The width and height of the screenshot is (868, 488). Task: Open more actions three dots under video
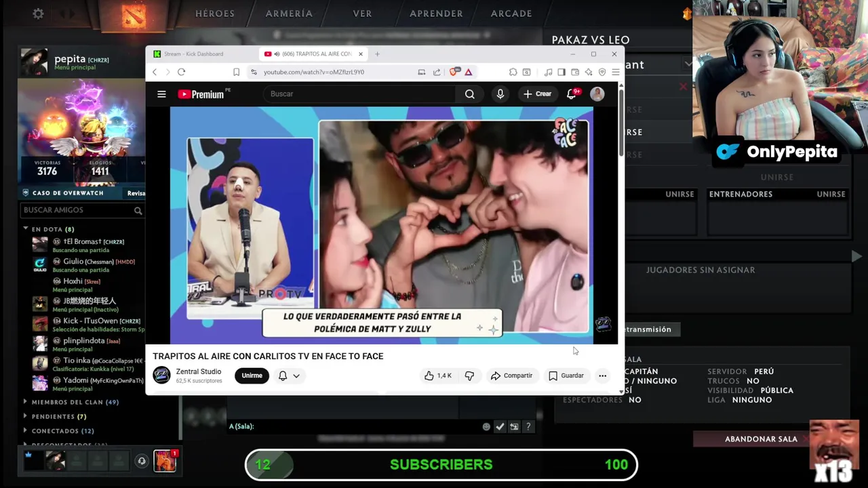click(x=602, y=375)
